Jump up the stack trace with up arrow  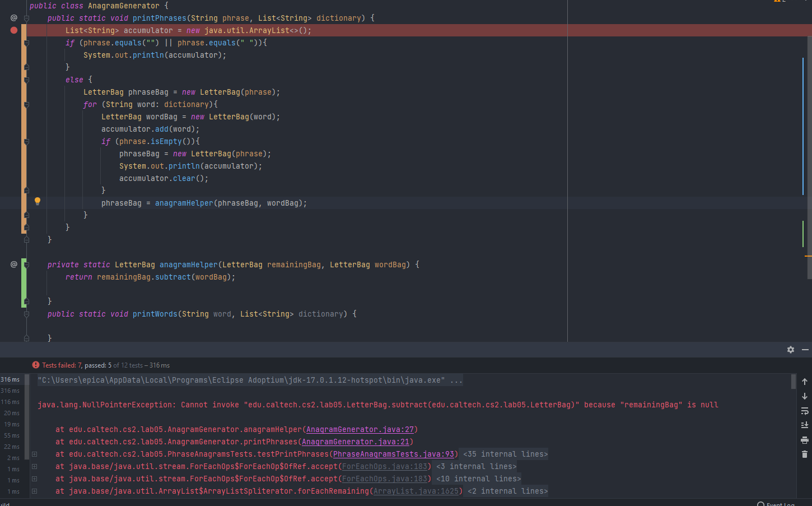[x=804, y=382]
